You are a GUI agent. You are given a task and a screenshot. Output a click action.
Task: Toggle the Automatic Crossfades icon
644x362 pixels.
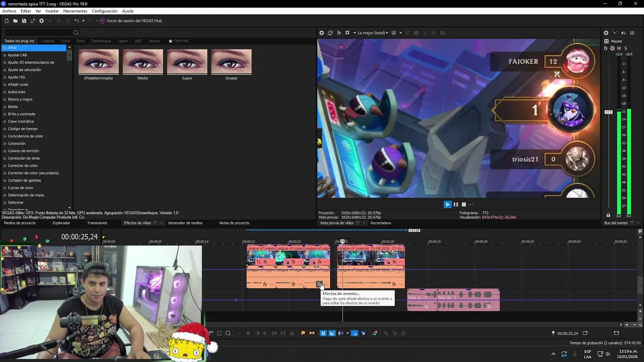(332, 333)
